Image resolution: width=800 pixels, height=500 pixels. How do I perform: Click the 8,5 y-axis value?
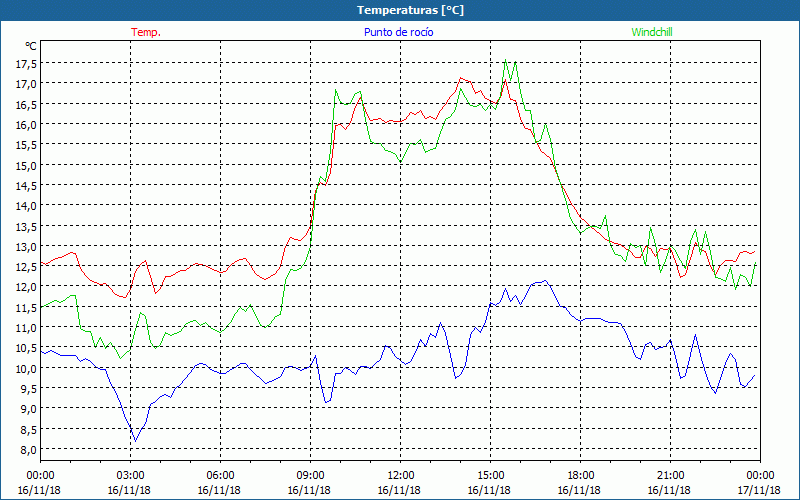click(28, 429)
